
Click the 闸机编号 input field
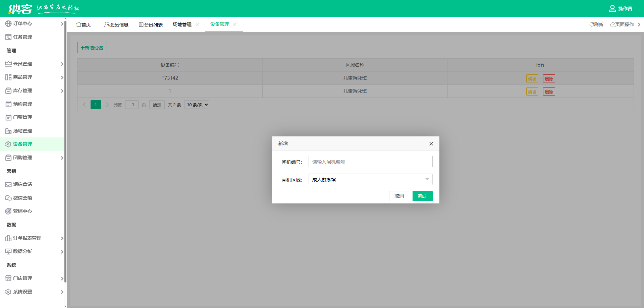tap(370, 162)
